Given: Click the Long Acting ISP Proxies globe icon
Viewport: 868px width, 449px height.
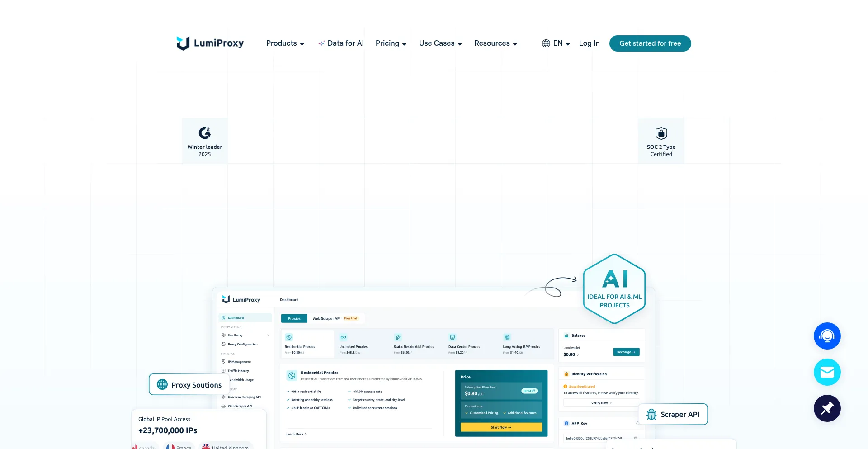Looking at the screenshot, I should point(507,337).
